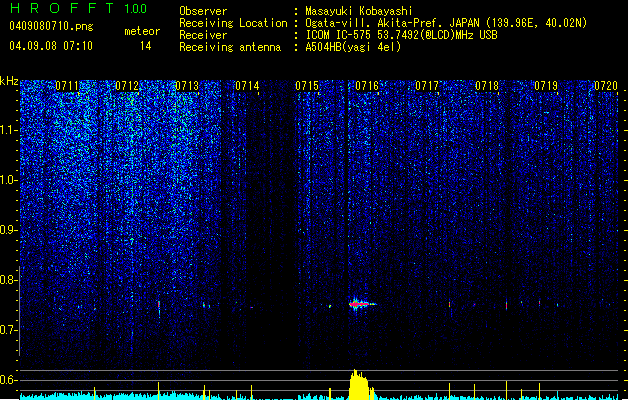Click the 0713 time marker
Image resolution: width=629 pixels, height=400 pixels.
(x=187, y=86)
